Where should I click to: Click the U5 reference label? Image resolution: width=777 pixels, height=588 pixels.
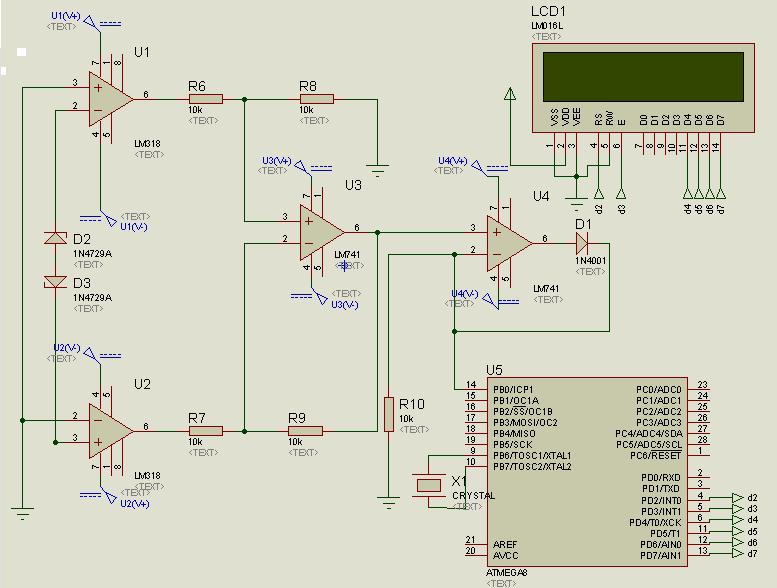[494, 370]
